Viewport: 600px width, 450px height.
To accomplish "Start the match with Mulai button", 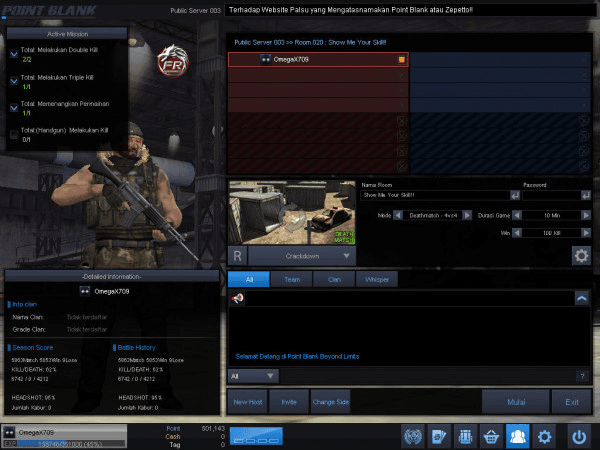I will pos(516,402).
